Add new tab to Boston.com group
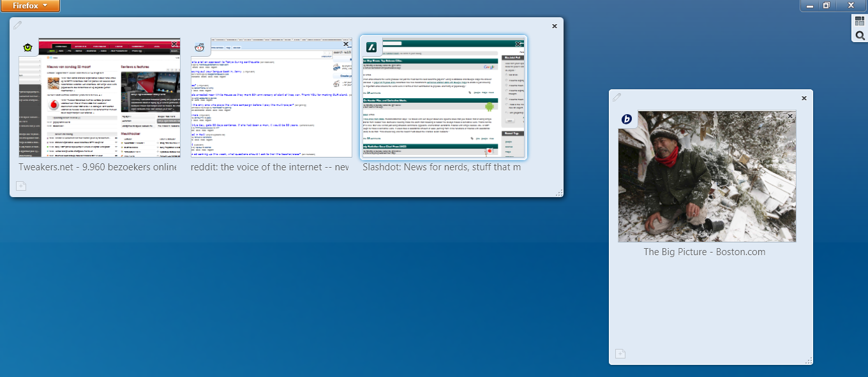This screenshot has height=377, width=868. coord(620,354)
